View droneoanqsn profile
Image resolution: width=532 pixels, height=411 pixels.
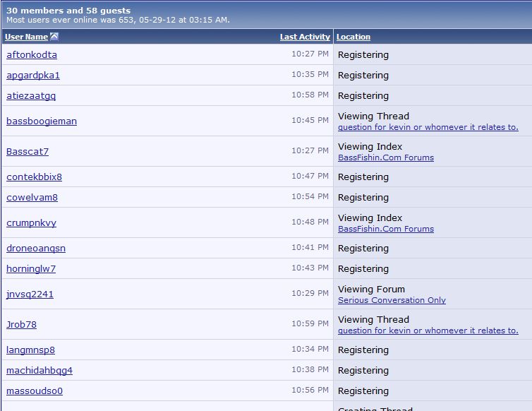click(36, 249)
